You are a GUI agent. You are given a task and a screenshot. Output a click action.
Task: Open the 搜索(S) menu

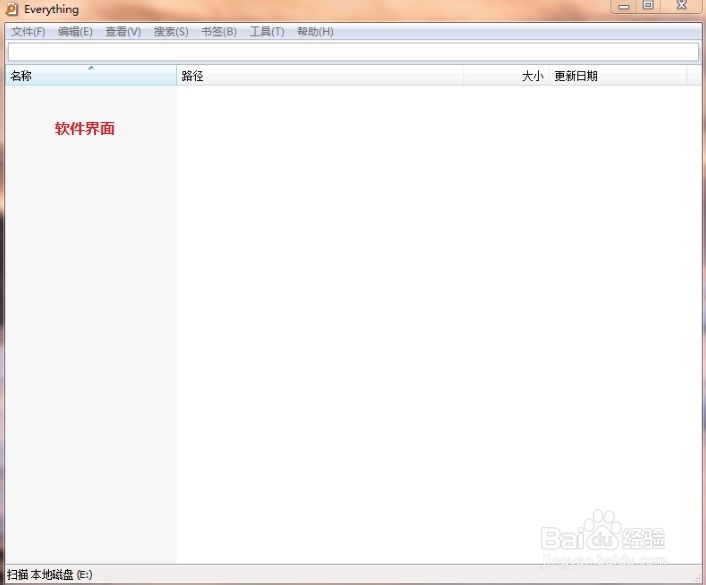(171, 32)
